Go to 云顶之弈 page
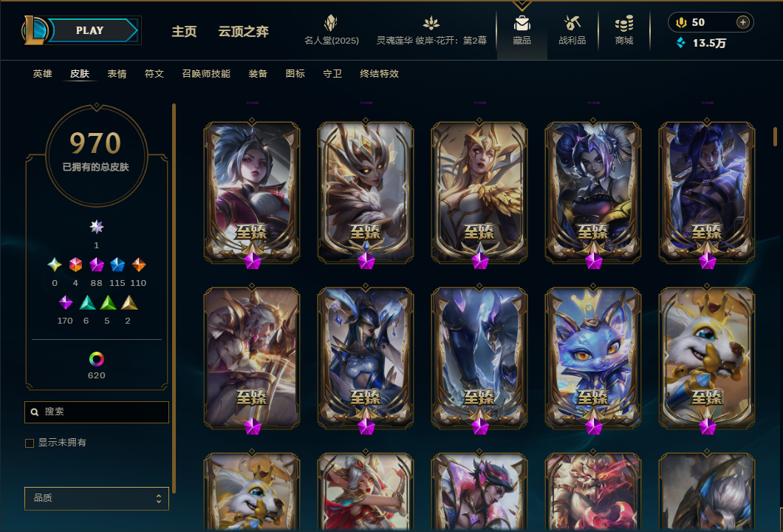 pyautogui.click(x=243, y=32)
